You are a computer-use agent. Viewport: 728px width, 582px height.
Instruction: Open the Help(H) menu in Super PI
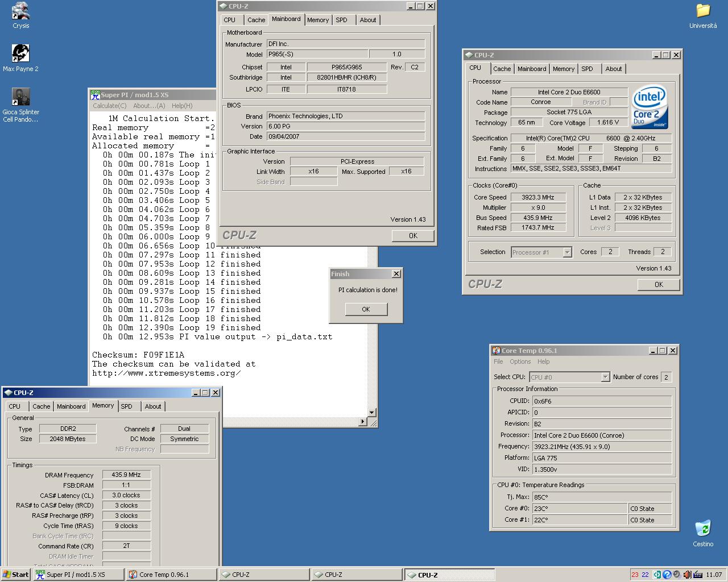click(x=182, y=106)
